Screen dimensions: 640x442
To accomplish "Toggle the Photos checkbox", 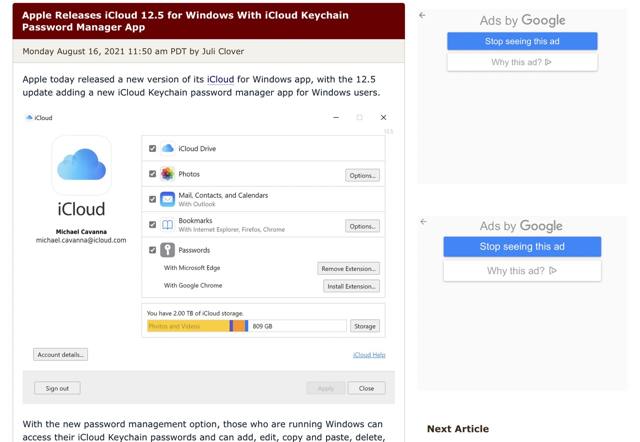I will coord(152,174).
